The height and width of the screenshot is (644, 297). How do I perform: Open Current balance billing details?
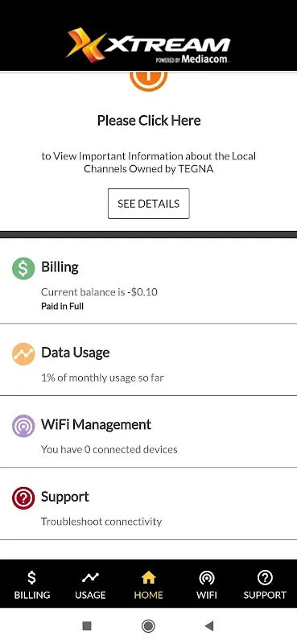(x=148, y=281)
